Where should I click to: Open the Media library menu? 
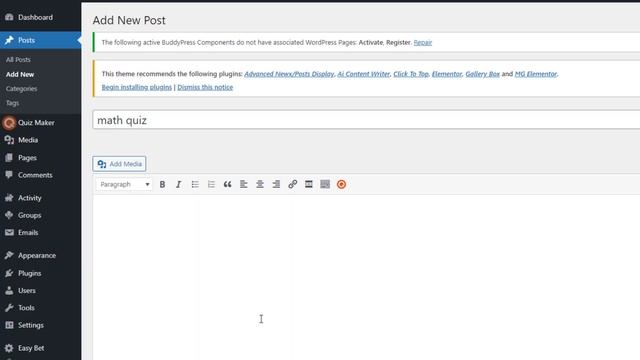tap(28, 140)
